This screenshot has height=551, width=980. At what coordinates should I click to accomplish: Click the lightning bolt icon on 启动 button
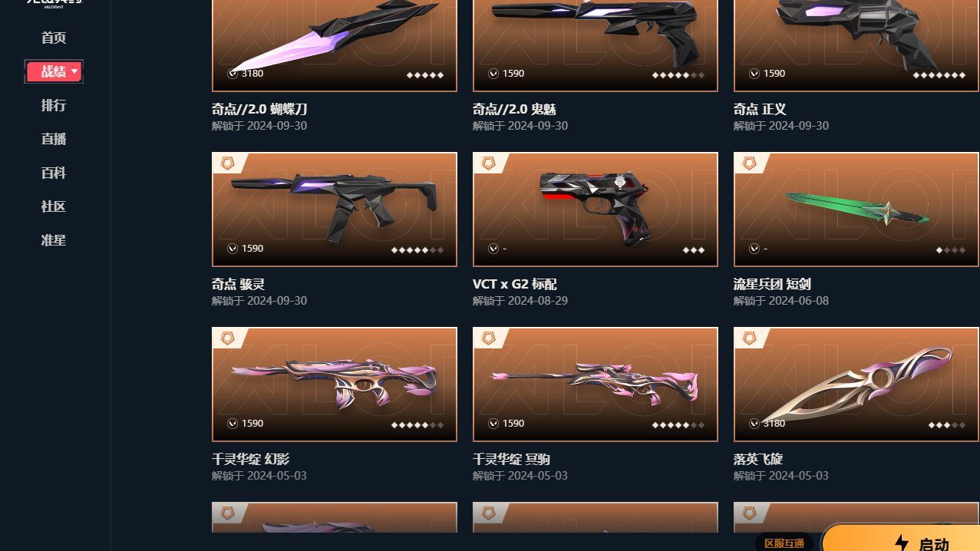click(901, 543)
